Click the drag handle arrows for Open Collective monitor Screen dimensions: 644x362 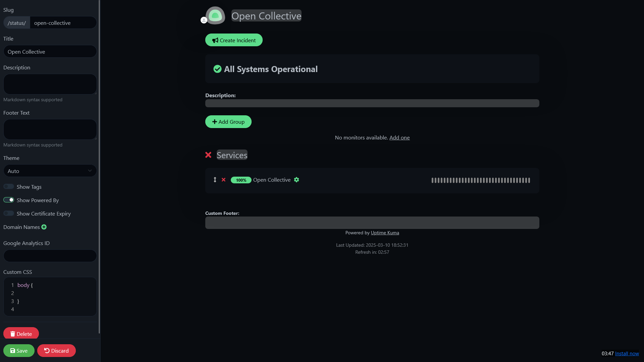coord(215,180)
